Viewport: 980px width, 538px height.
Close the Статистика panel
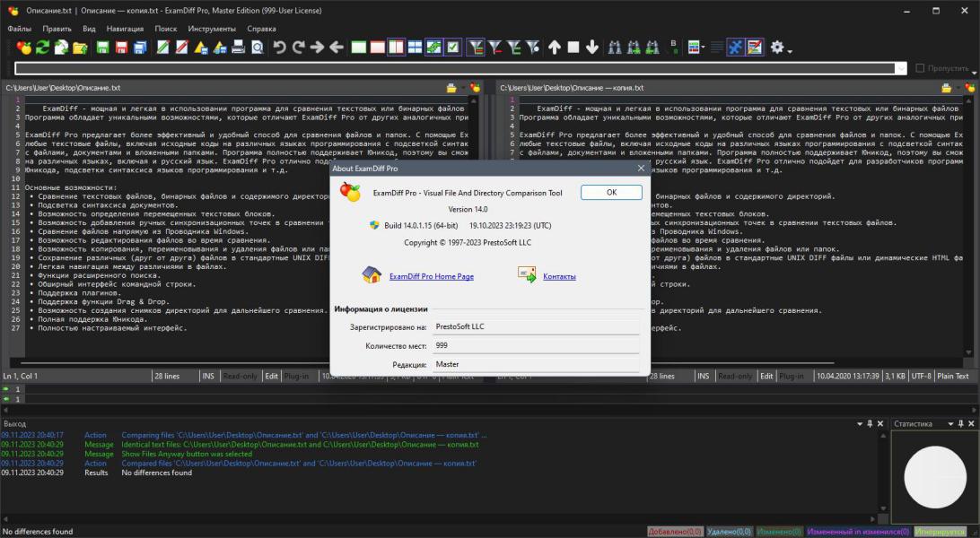pyautogui.click(x=971, y=424)
